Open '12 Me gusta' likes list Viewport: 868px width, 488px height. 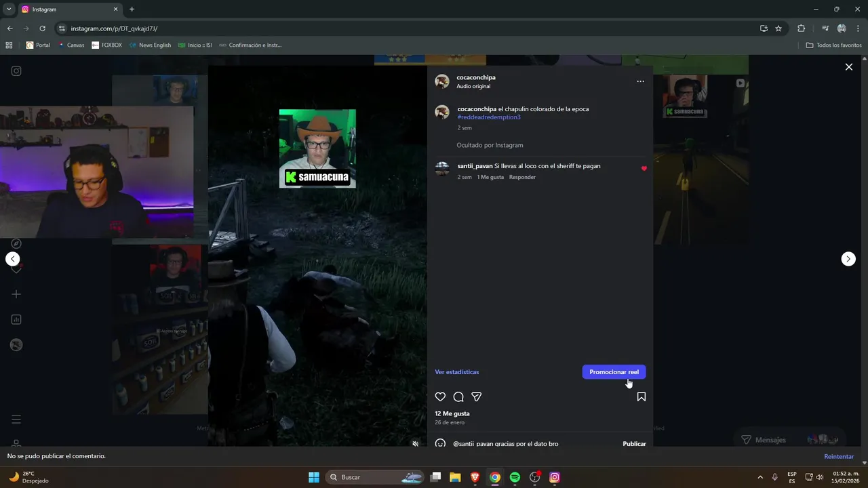click(x=452, y=413)
